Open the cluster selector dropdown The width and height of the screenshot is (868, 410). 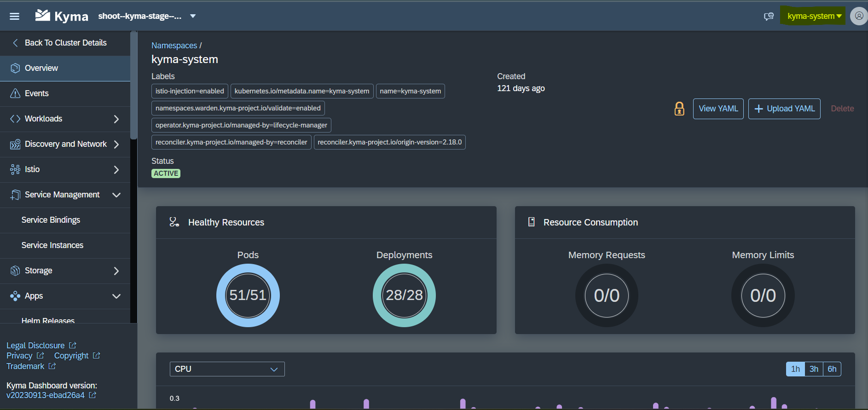[193, 16]
